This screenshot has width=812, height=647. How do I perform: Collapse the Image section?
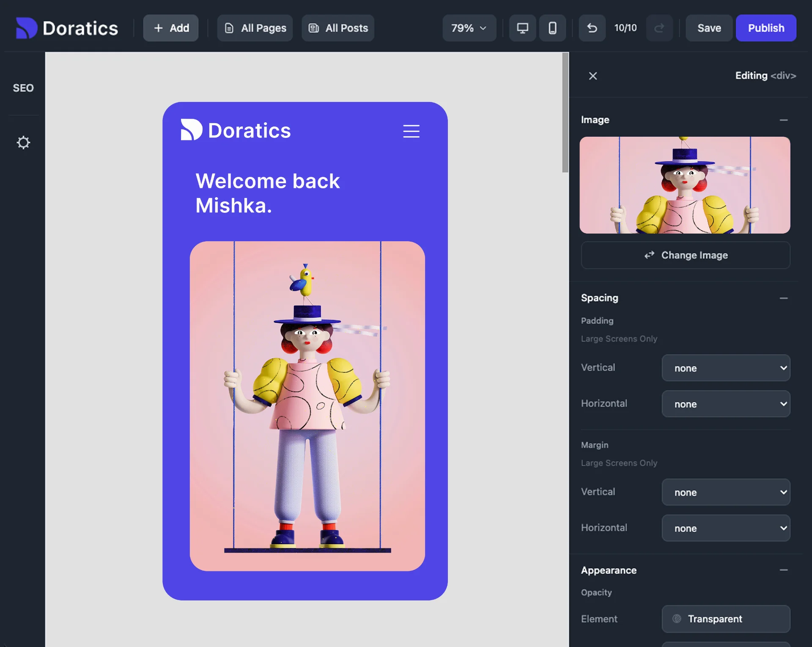[785, 120]
